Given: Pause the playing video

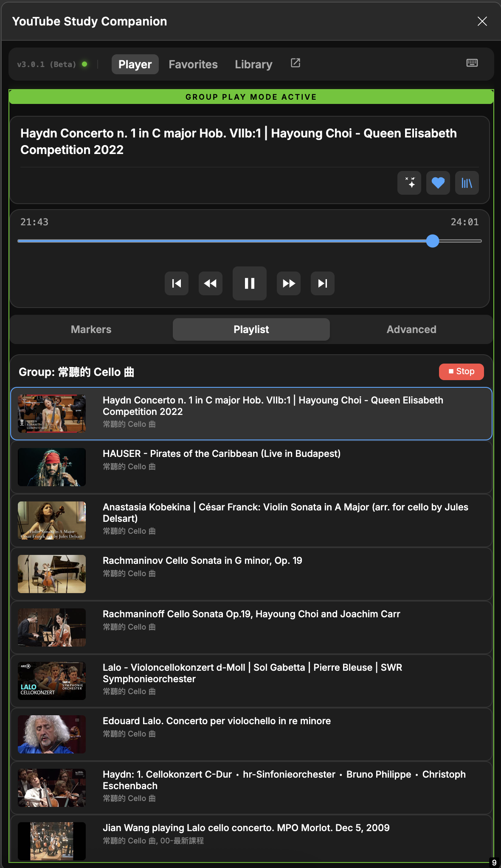Looking at the screenshot, I should pos(250,283).
